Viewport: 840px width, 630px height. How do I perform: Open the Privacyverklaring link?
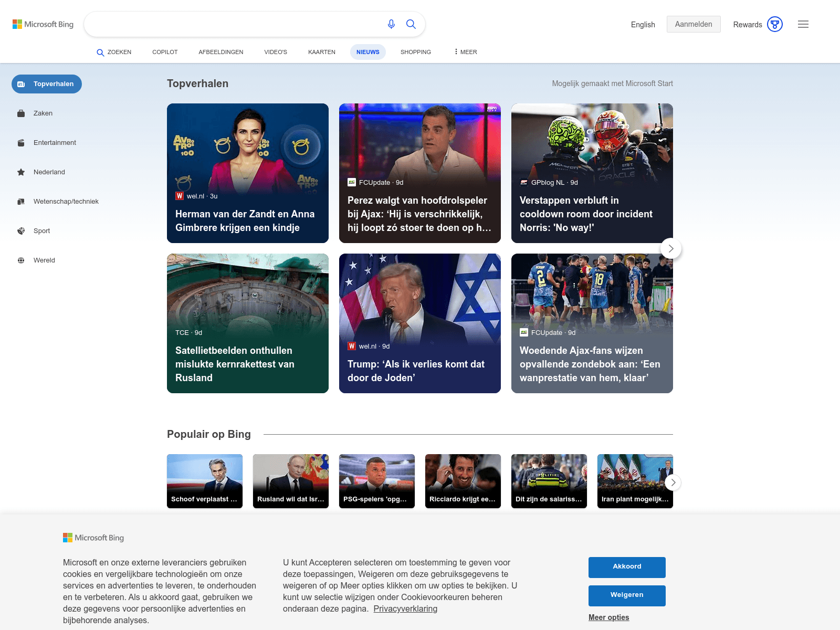405,608
